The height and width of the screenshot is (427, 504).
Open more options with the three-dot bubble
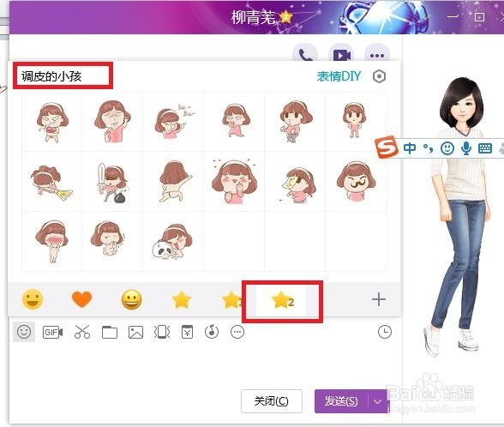(x=377, y=55)
